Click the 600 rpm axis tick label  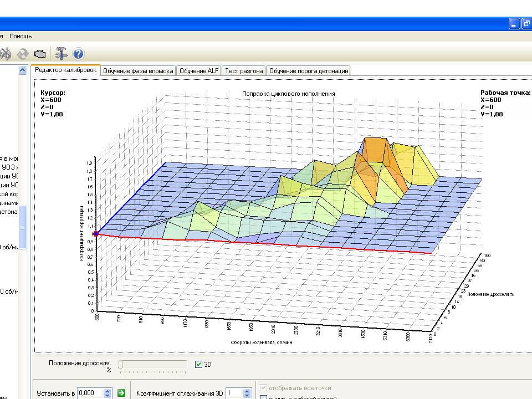tap(97, 317)
